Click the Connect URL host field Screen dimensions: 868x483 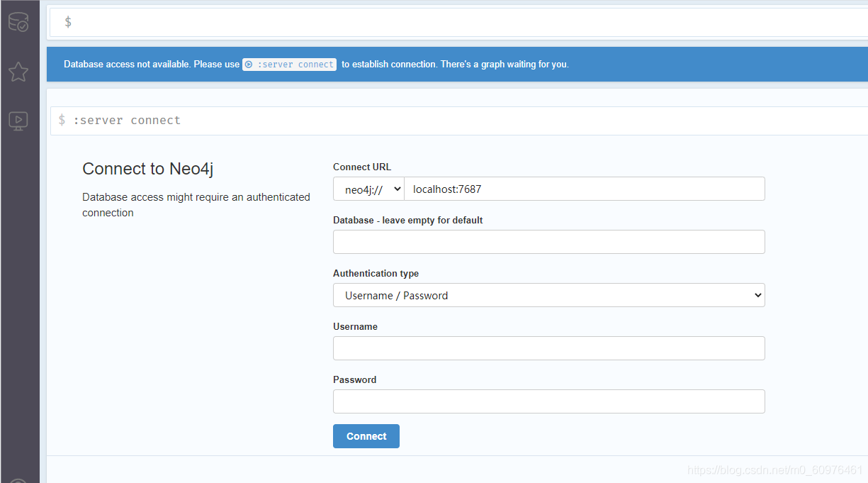pos(585,189)
